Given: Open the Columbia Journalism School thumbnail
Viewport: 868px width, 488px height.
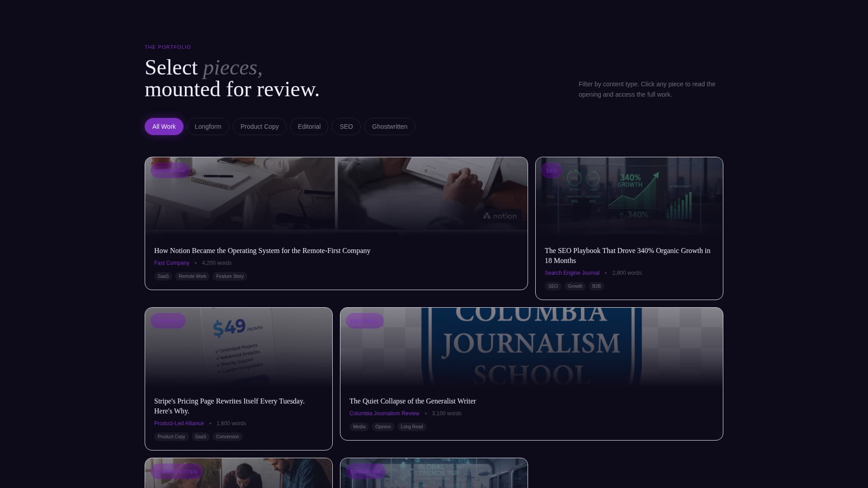Looking at the screenshot, I should click(x=532, y=347).
